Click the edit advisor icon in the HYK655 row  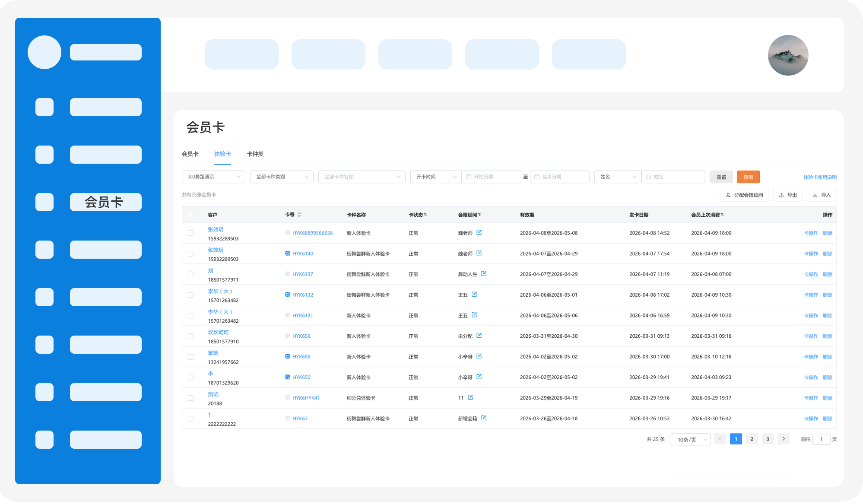(479, 356)
